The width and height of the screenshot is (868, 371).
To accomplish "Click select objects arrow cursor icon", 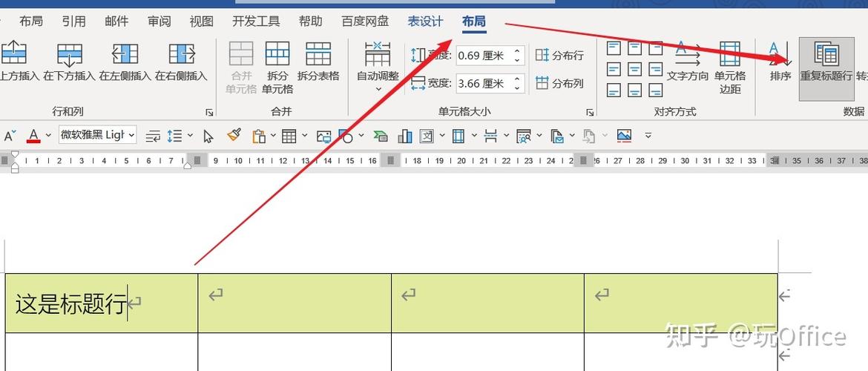I will click(208, 136).
